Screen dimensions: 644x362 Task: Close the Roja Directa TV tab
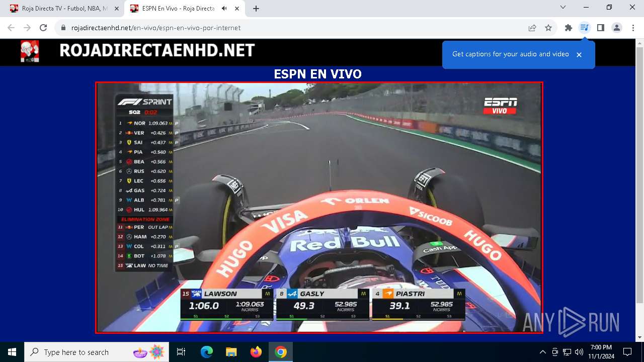117,9
